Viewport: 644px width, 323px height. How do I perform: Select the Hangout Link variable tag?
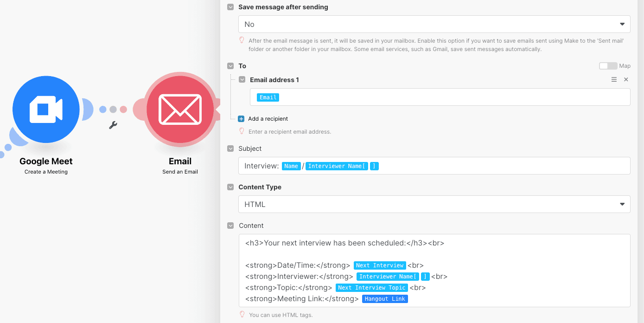(x=385, y=298)
